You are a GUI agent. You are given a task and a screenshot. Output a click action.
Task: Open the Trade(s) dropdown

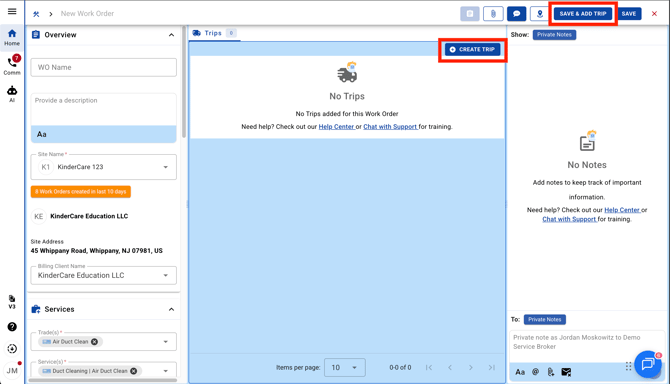point(103,342)
